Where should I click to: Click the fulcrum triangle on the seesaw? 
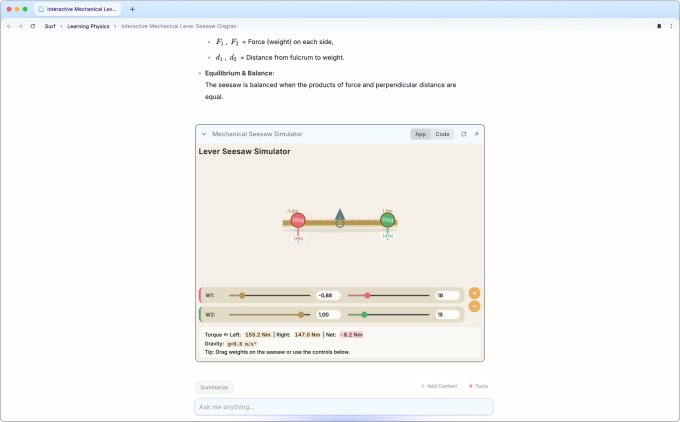(340, 214)
